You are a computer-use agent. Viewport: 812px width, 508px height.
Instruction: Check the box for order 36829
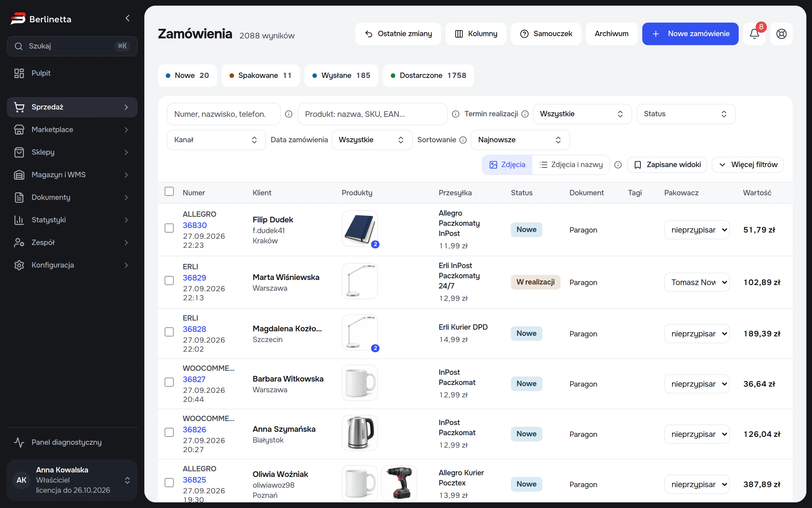169,281
